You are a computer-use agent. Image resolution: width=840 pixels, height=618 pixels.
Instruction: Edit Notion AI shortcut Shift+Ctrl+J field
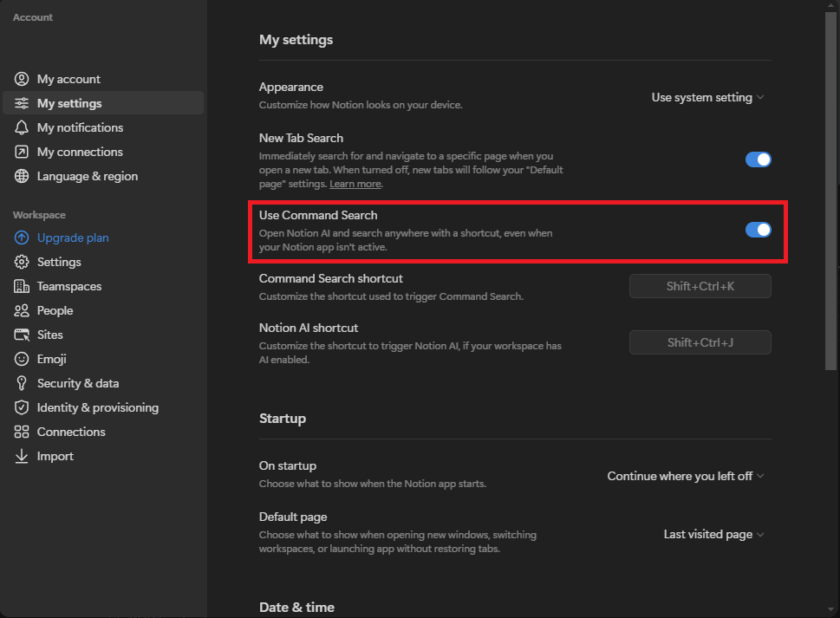pyautogui.click(x=700, y=342)
